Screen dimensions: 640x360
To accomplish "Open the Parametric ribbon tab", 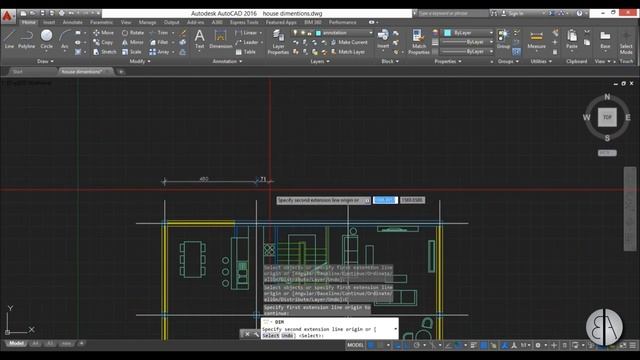I will coord(102,22).
